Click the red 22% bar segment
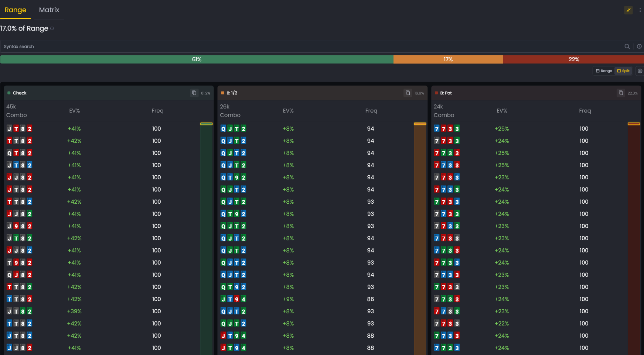The image size is (644, 355). coord(573,59)
